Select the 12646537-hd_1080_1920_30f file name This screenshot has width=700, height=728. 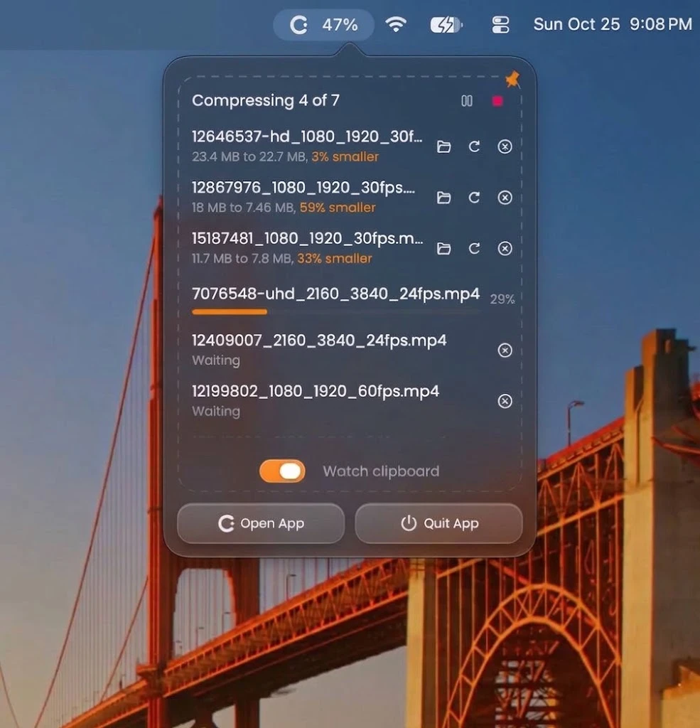307,136
